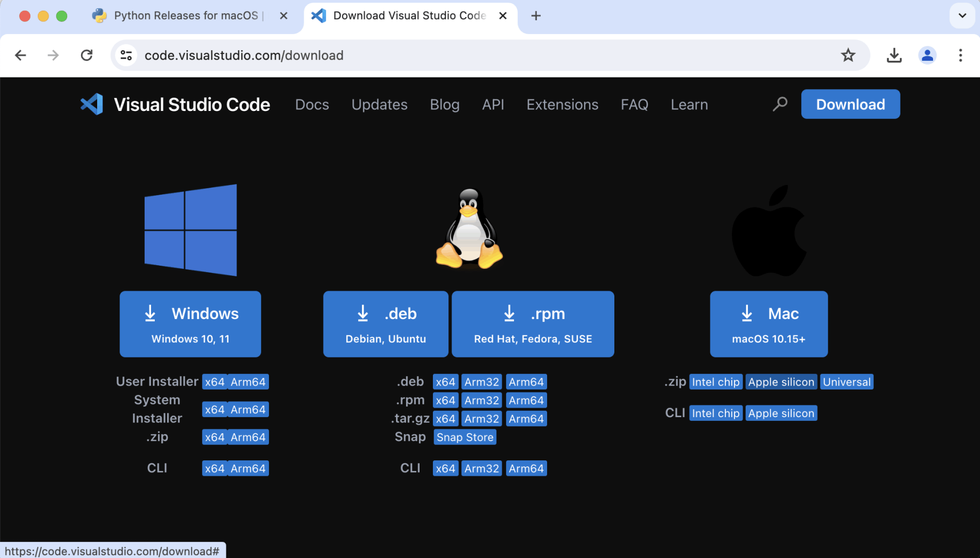Screen dimensions: 980x558
Task: Open a new browser tab
Action: coord(536,16)
